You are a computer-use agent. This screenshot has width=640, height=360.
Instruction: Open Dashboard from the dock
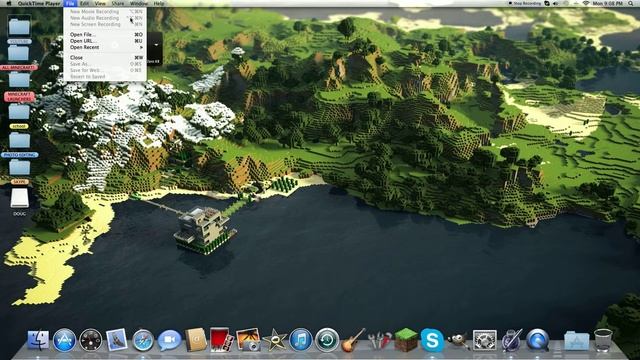[91, 340]
